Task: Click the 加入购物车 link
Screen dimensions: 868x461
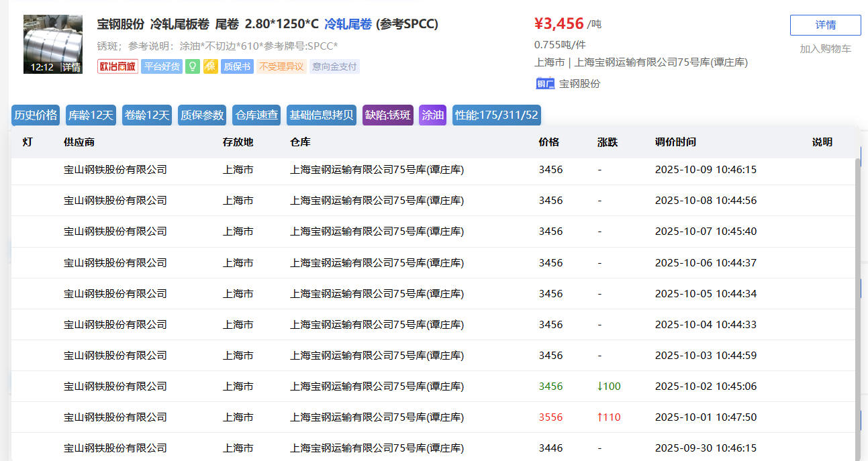Action: [825, 49]
